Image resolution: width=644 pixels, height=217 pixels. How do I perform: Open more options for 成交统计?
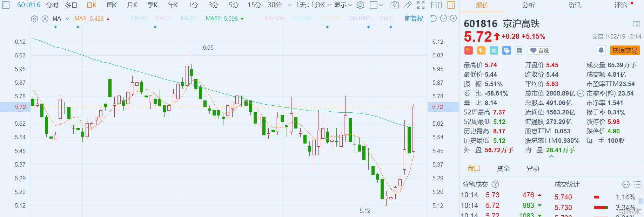(x=626, y=184)
